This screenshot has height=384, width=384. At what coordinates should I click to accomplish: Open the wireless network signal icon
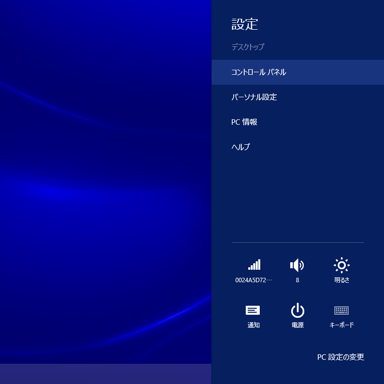pyautogui.click(x=254, y=265)
